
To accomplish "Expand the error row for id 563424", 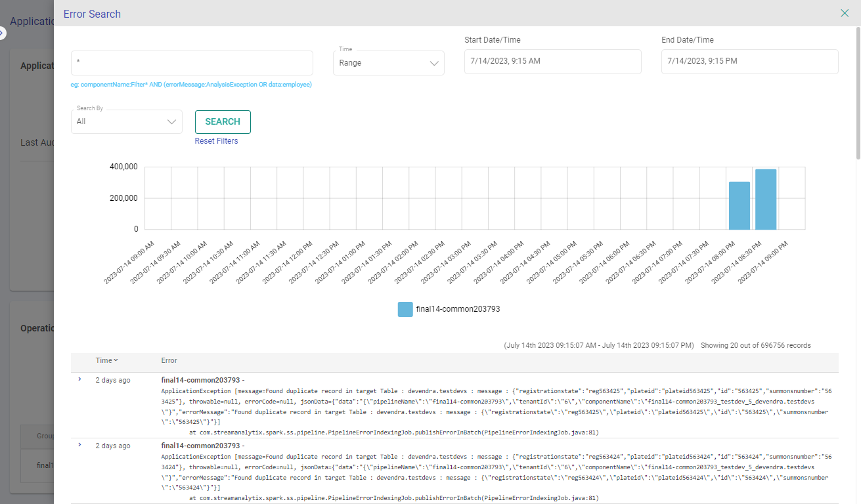I will pos(79,445).
